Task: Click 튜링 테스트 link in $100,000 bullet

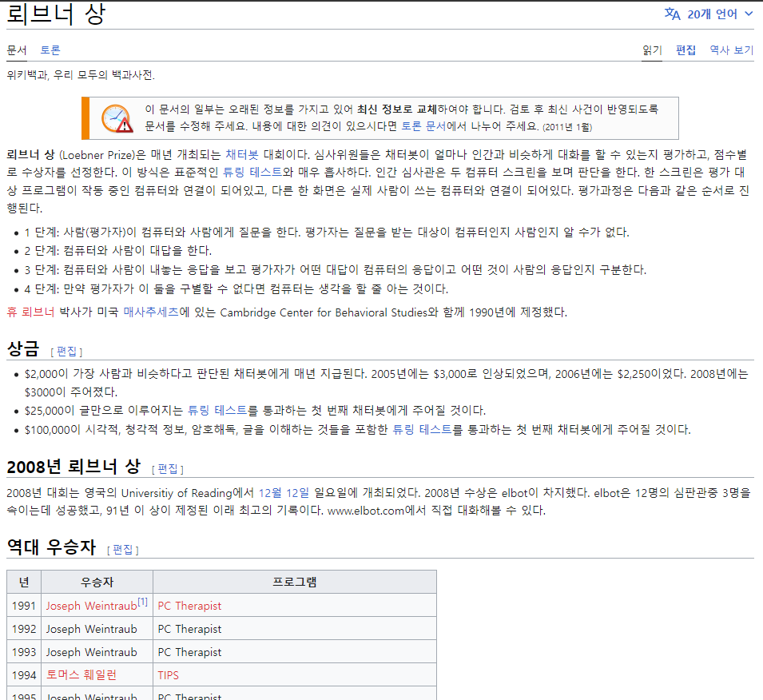Action: coord(423,429)
